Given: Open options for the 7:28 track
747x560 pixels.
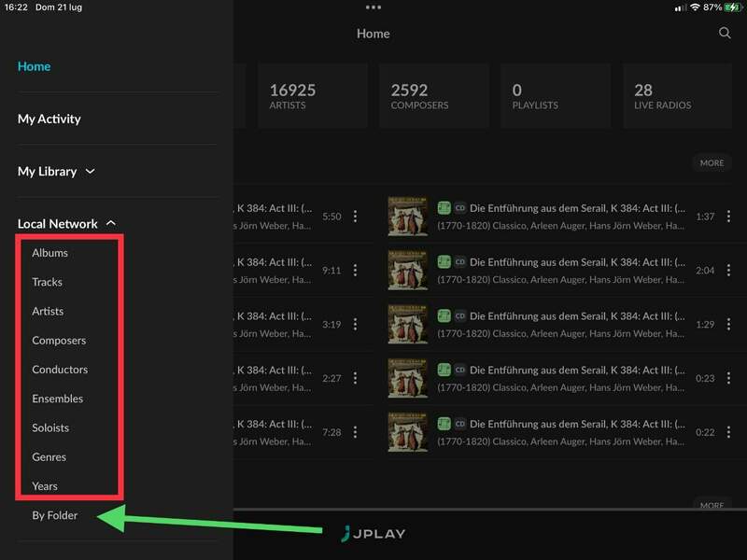Looking at the screenshot, I should pyautogui.click(x=355, y=432).
